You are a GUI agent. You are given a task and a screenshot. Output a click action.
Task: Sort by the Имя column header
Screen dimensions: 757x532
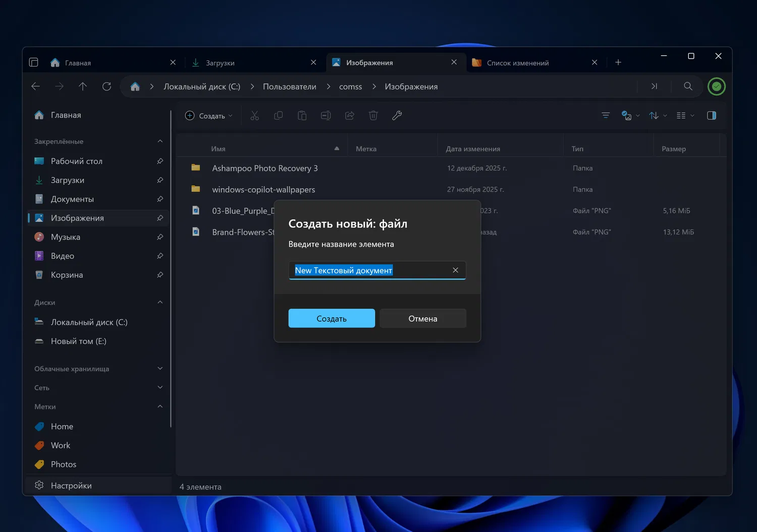(x=218, y=149)
